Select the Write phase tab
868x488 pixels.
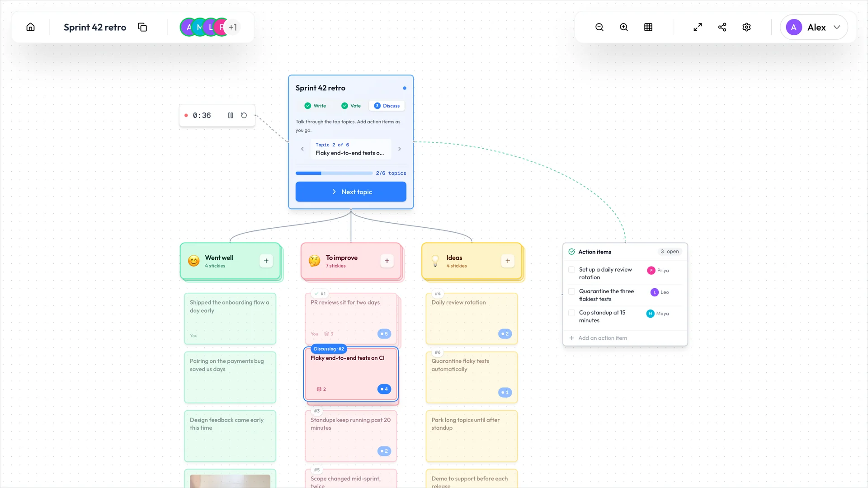[x=315, y=106]
